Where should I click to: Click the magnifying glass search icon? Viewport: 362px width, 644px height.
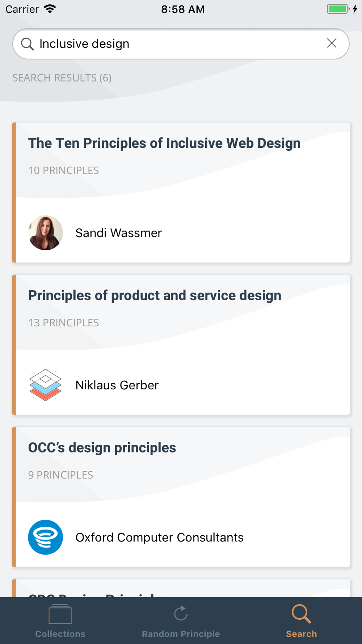27,44
